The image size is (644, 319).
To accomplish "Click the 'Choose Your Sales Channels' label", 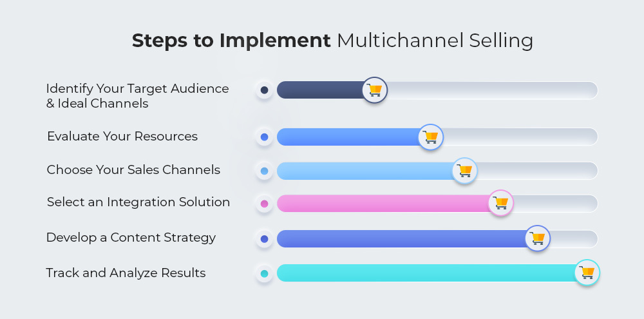I will [133, 169].
